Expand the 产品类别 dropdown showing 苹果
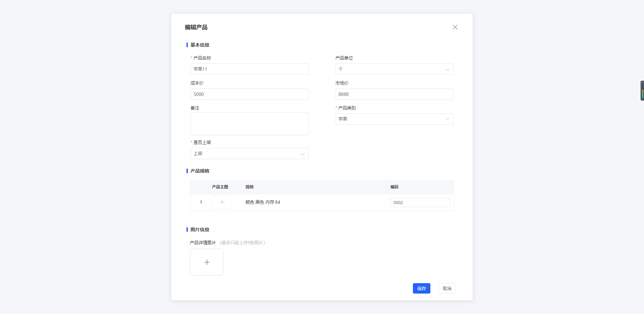Viewport: 644px width, 314px height. coord(394,119)
